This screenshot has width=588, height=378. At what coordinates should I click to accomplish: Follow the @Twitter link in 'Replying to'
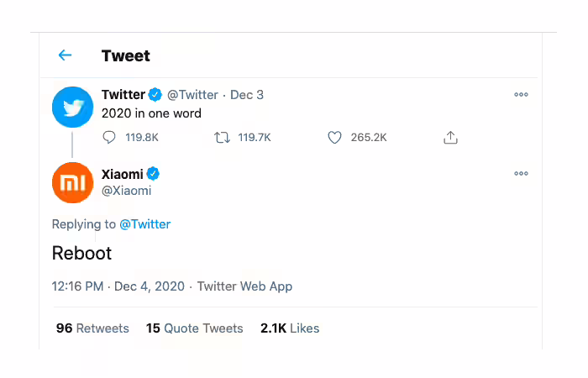(x=144, y=224)
